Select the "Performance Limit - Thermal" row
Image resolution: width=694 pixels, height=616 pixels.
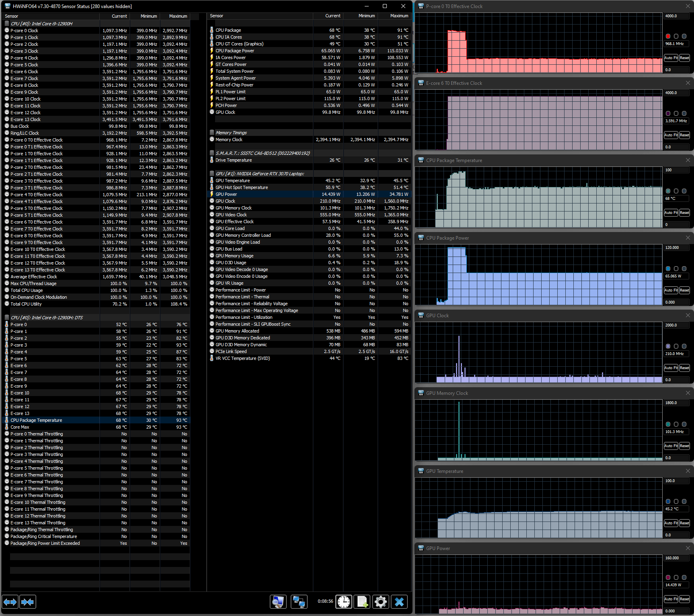coord(309,297)
